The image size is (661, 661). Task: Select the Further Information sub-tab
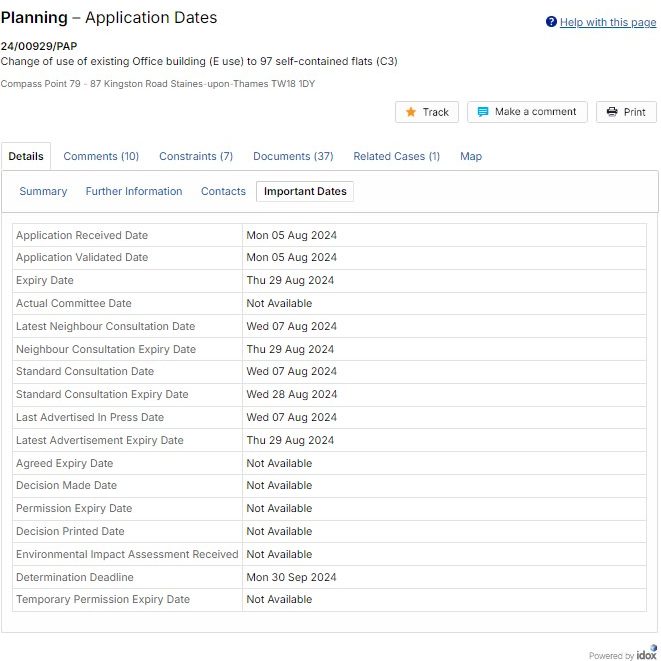pyautogui.click(x=134, y=191)
